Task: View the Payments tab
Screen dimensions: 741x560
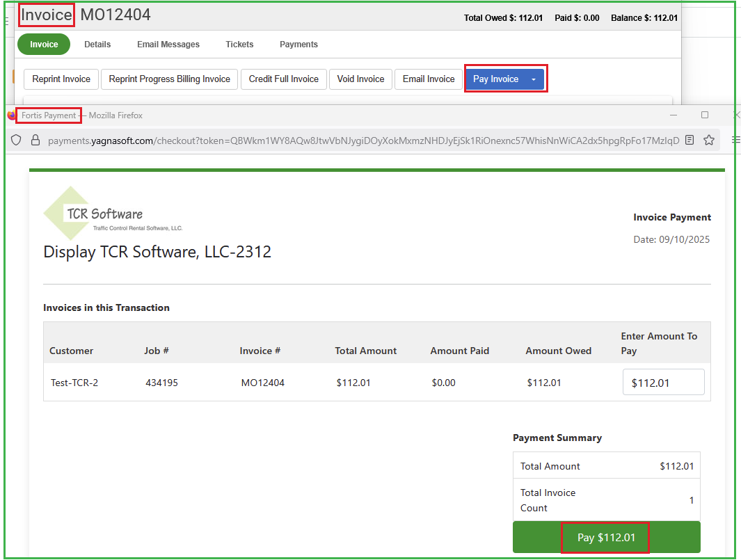Action: click(x=298, y=44)
